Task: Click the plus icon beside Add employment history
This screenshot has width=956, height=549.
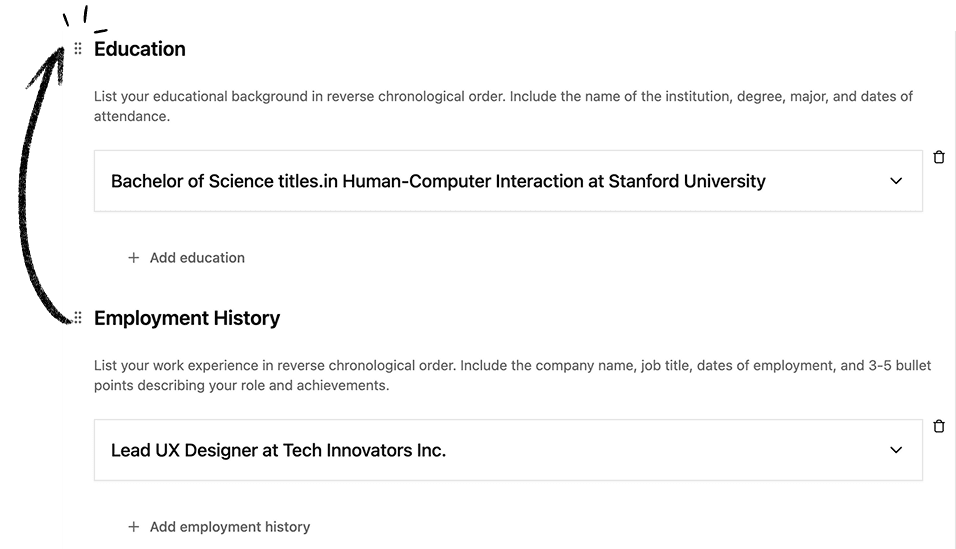Action: coord(134,526)
